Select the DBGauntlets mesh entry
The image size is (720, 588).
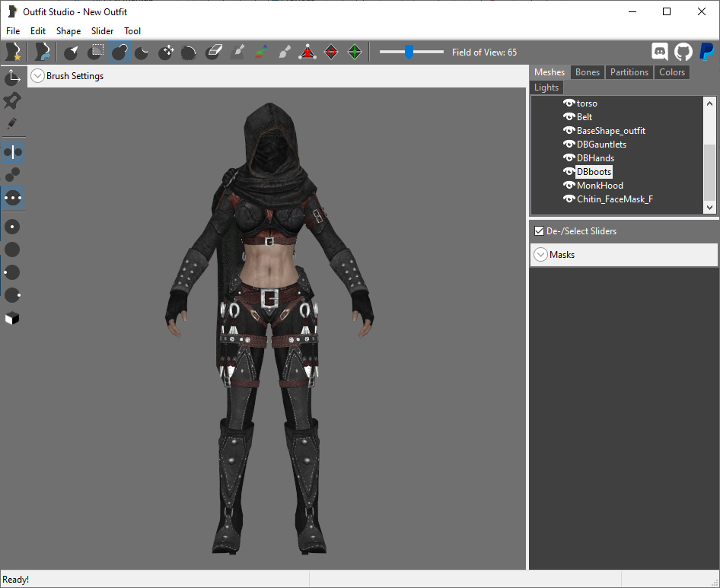click(601, 144)
